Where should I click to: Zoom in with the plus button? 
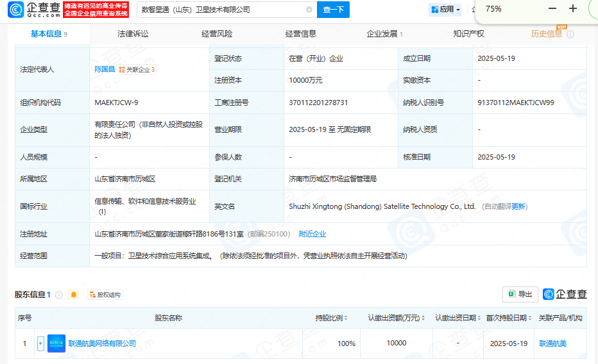573,8
